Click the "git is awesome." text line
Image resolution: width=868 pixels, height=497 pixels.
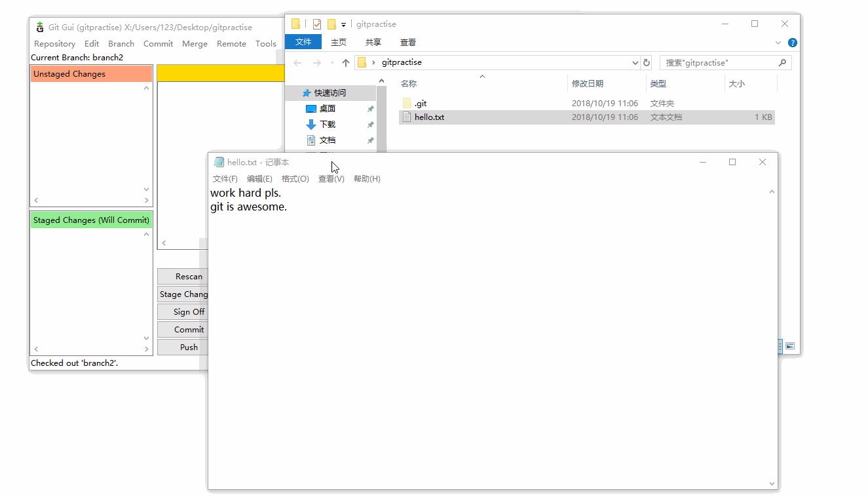249,207
